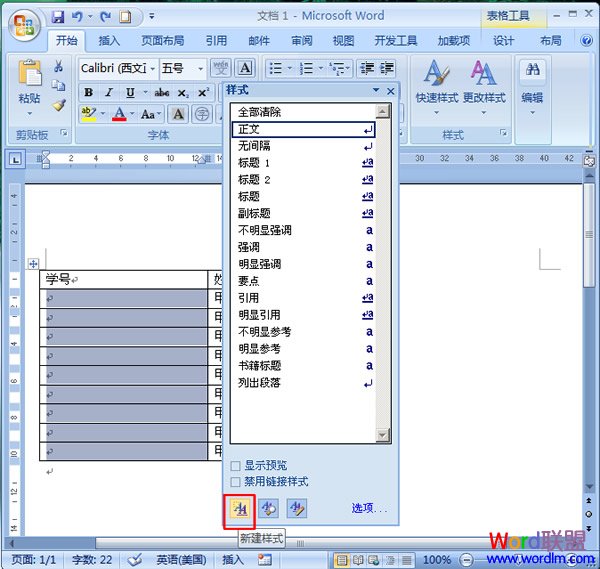
Task: Open font color dropdown arrow
Action: pos(132,114)
